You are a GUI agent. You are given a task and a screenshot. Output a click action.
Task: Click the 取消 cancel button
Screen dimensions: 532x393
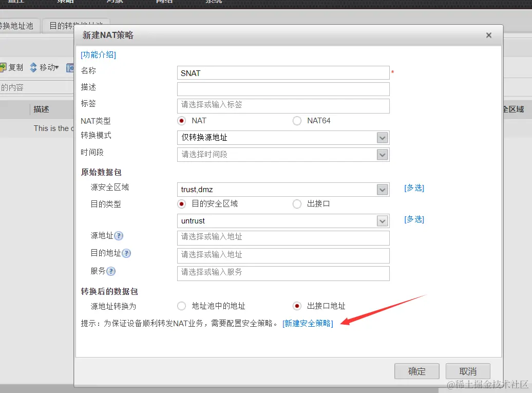[x=468, y=371]
